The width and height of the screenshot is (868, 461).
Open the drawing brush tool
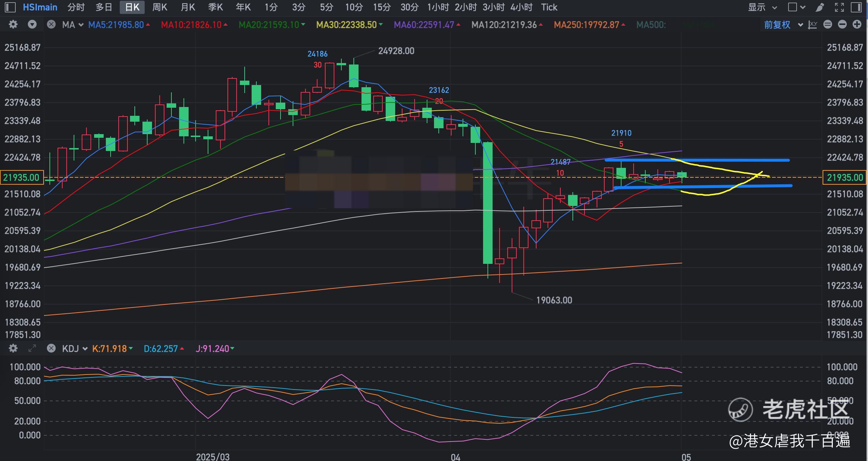820,7
